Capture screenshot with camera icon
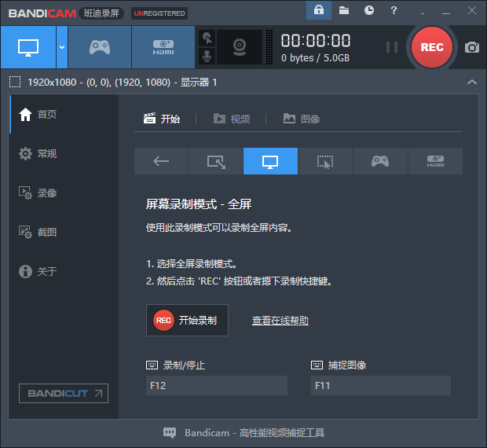 472,47
